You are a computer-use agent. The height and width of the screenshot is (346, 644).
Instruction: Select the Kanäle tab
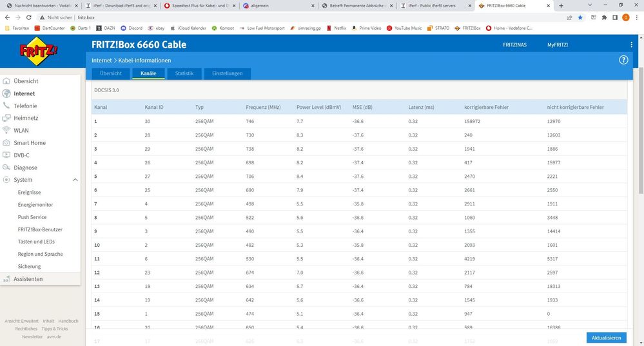pos(148,73)
